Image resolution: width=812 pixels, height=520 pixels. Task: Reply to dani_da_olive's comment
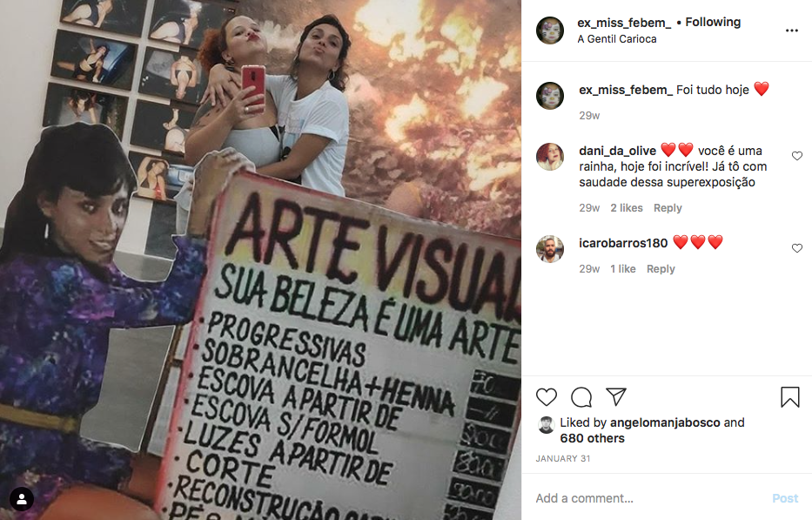[x=668, y=208]
